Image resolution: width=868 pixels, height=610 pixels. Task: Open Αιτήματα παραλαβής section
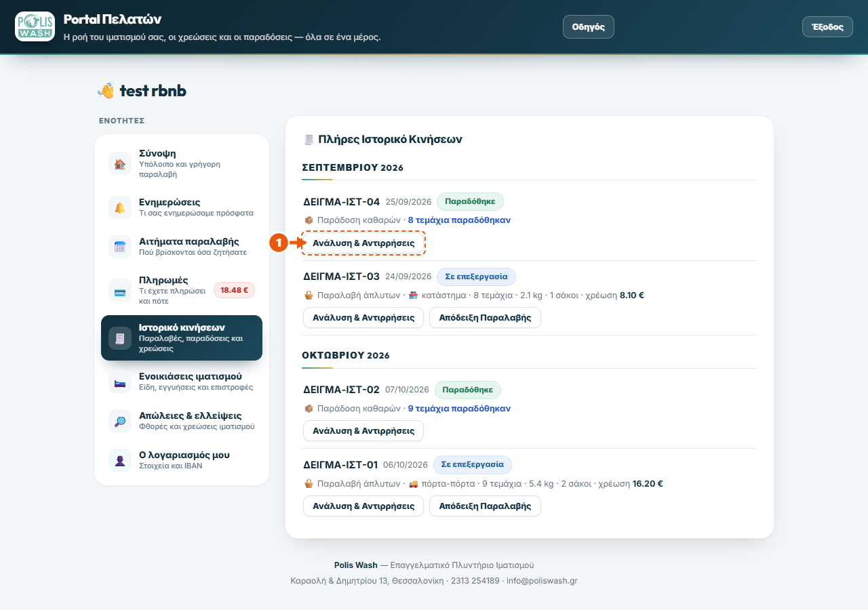coord(182,247)
